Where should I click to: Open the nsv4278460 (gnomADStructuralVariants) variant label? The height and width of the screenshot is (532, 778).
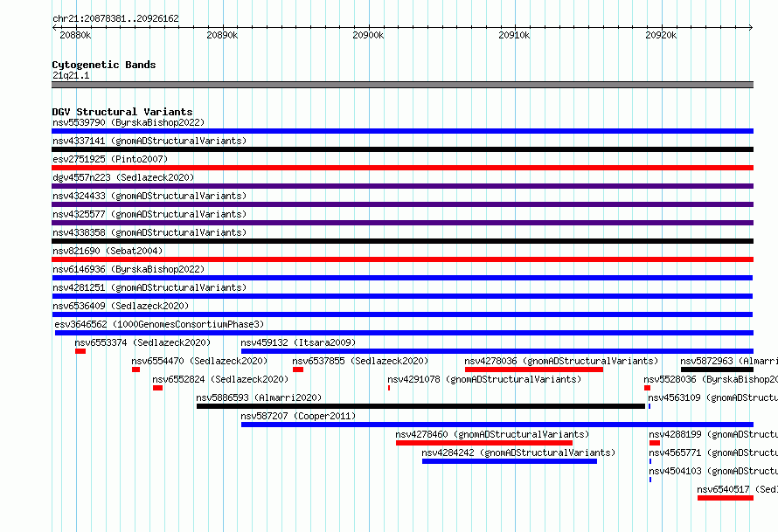[492, 434]
